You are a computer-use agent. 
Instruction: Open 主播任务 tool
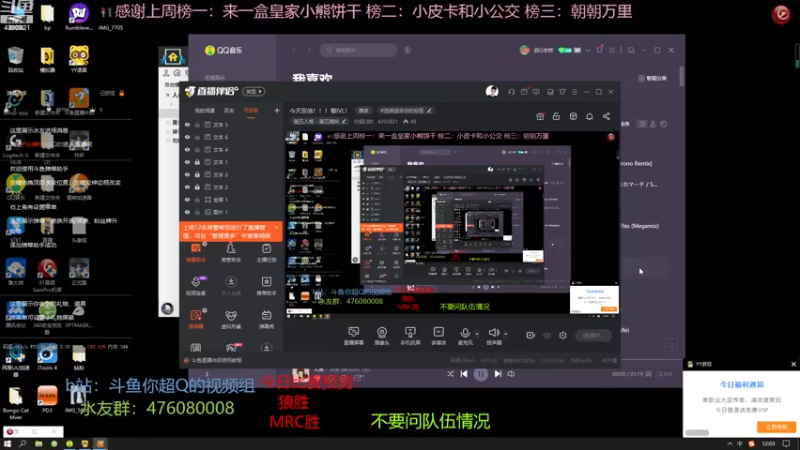[x=266, y=253]
